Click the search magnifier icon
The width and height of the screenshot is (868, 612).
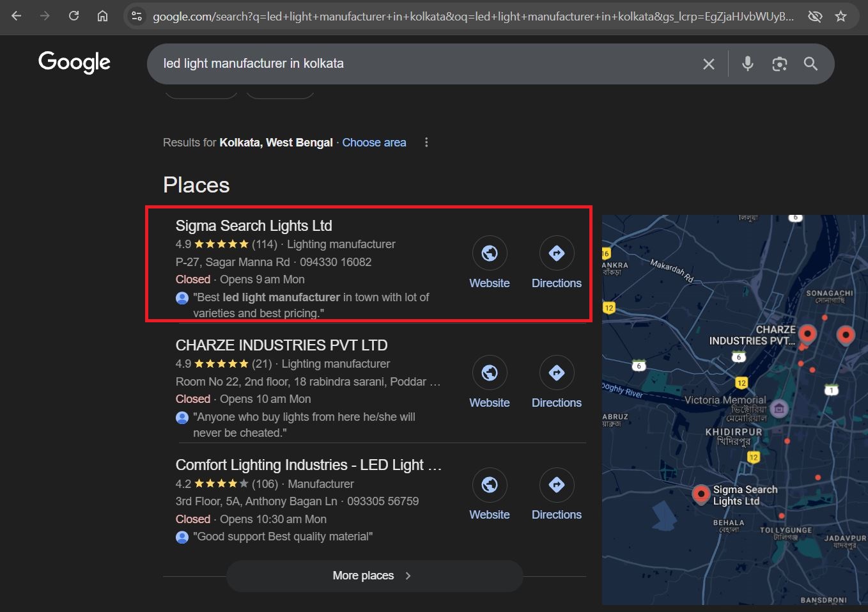pyautogui.click(x=810, y=63)
